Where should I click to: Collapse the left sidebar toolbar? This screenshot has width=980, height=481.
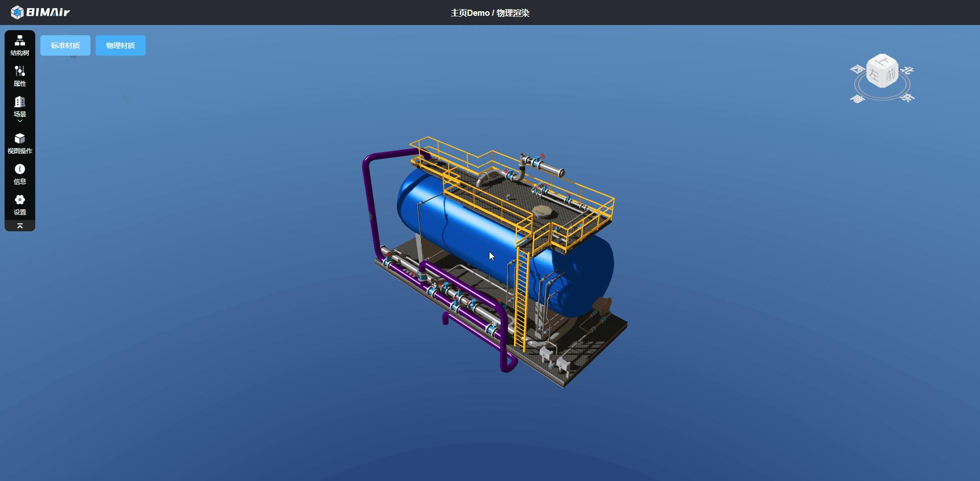pos(20,226)
